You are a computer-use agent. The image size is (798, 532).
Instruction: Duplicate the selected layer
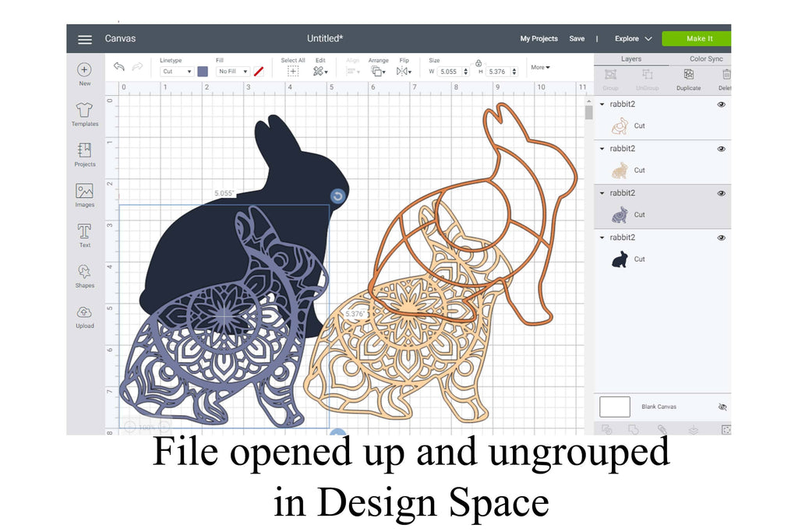pos(689,75)
